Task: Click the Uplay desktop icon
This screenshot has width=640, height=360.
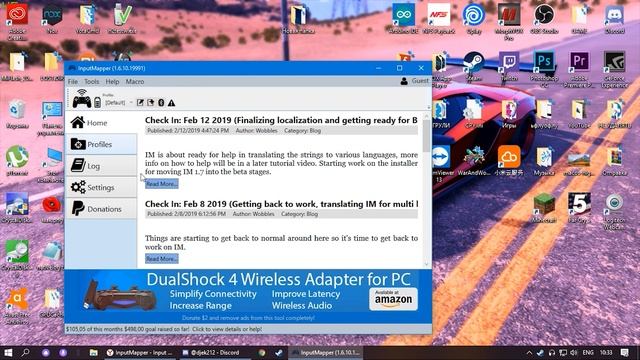Action: tap(473, 18)
